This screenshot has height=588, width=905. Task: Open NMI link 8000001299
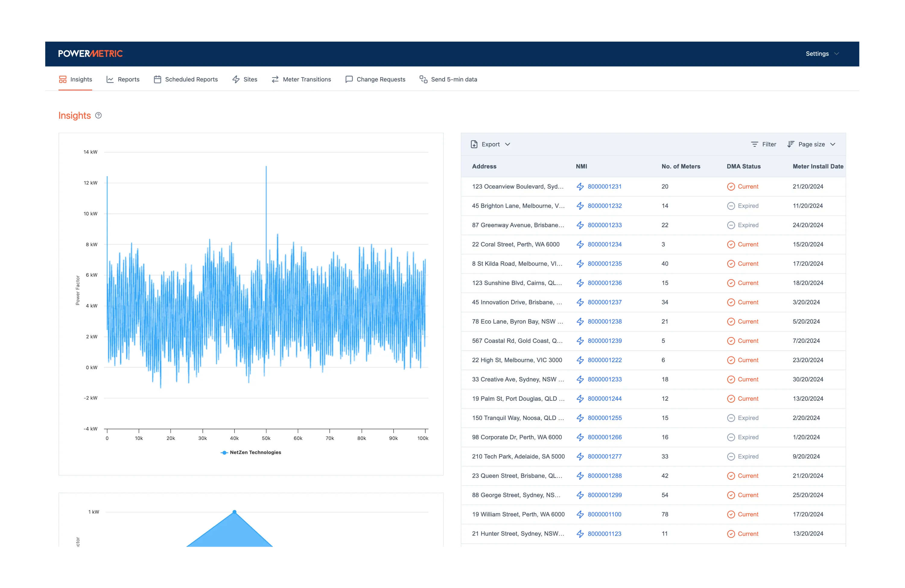click(605, 495)
